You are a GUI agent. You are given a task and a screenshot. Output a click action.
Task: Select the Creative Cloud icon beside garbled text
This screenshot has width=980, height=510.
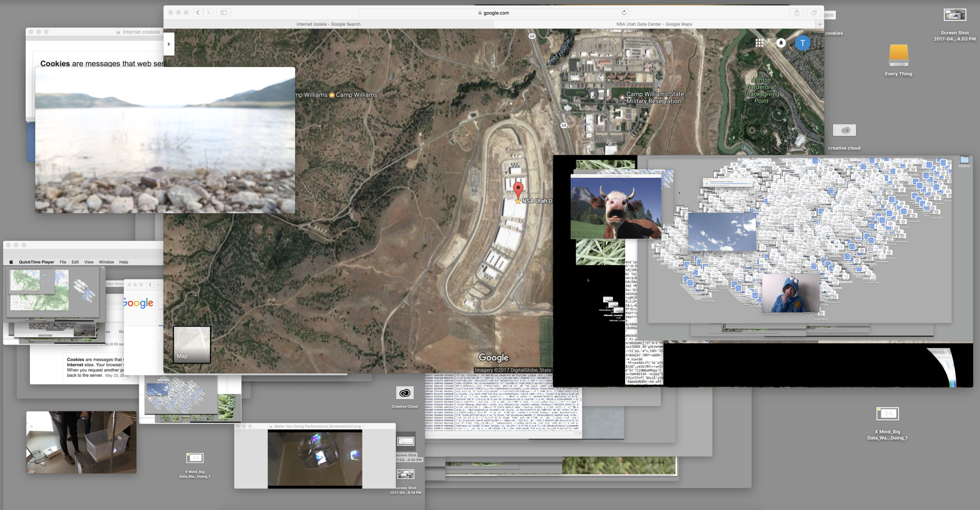click(405, 393)
